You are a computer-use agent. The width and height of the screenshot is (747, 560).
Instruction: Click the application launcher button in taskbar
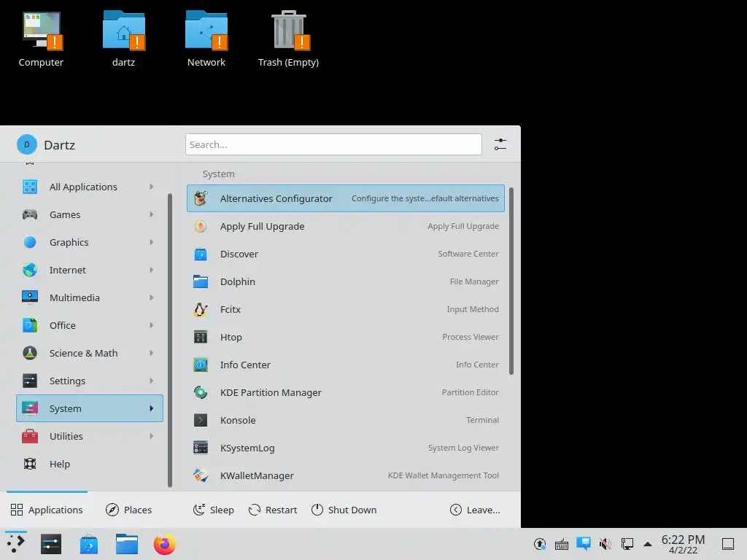16,544
